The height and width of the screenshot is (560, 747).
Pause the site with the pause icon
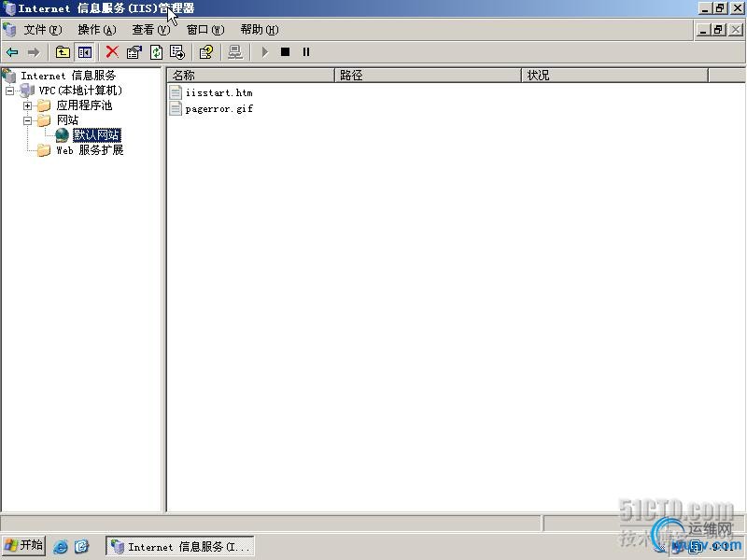pos(306,52)
